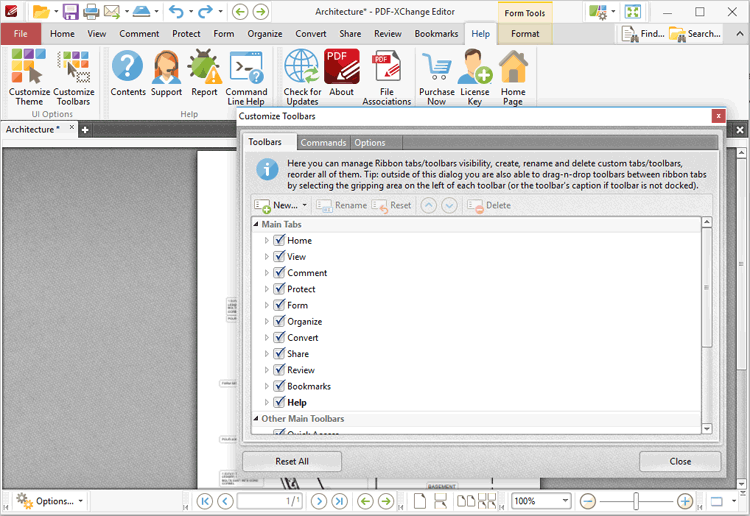Collapse the Other Main Toolbars group

pos(256,418)
